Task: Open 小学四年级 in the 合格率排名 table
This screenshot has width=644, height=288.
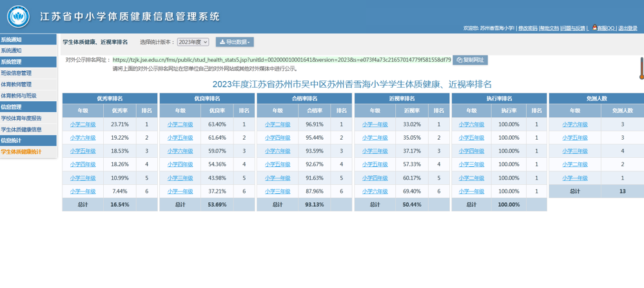Action: click(278, 138)
